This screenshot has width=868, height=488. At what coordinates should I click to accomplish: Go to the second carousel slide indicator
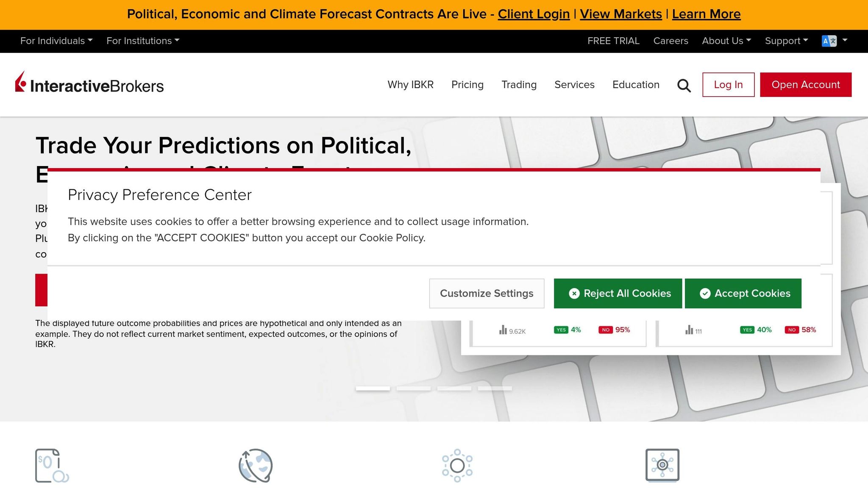point(413,388)
